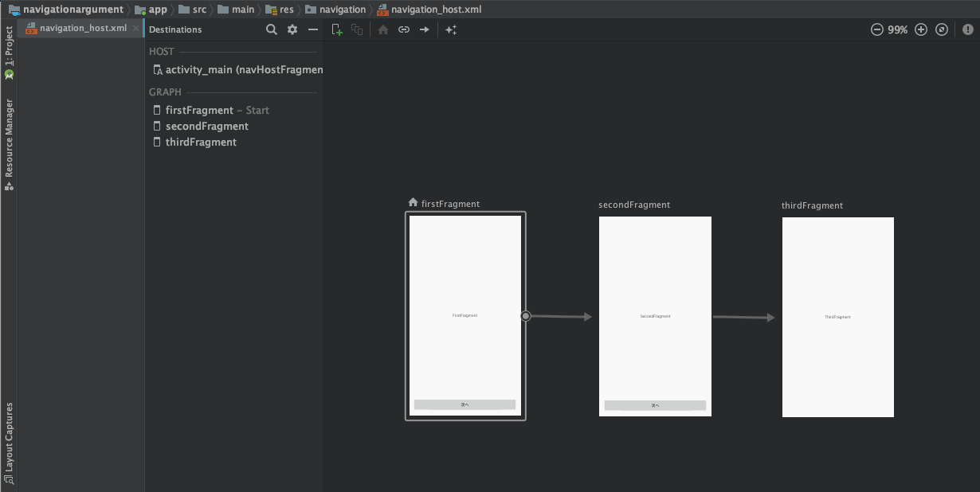Image resolution: width=980 pixels, height=492 pixels.
Task: Click the main folder breadcrumb
Action: (236, 10)
